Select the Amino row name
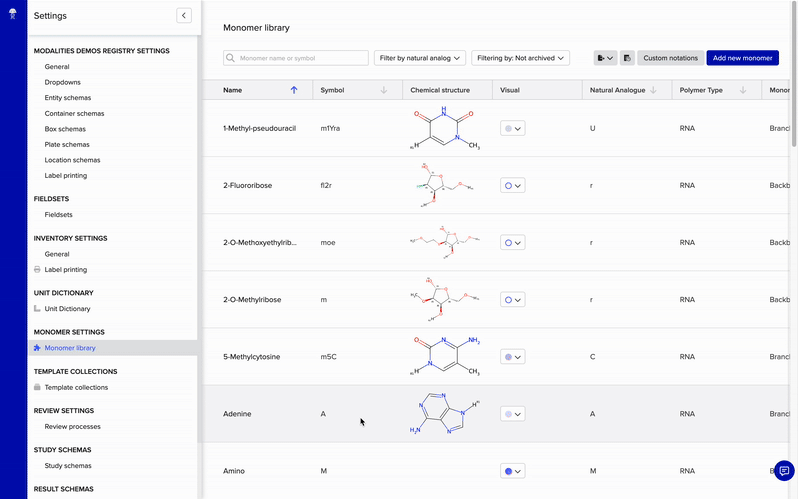This screenshot has width=798, height=499. click(x=234, y=471)
